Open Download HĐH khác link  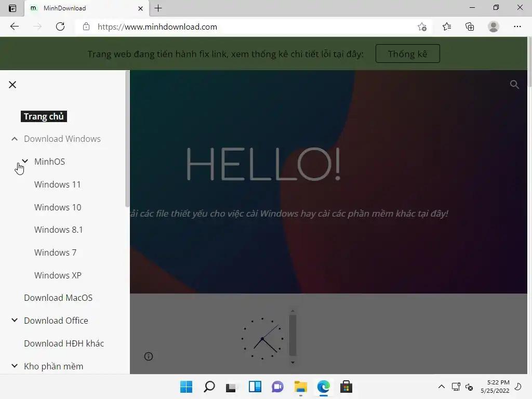(64, 343)
